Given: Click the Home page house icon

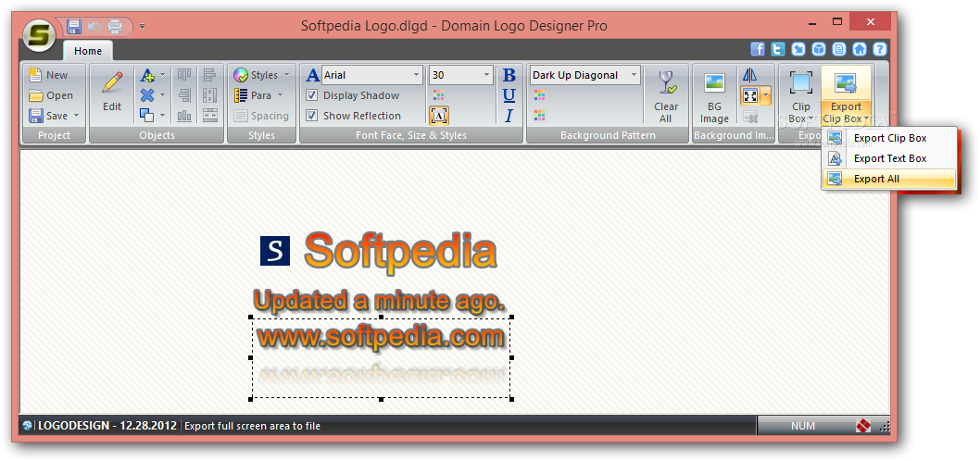Looking at the screenshot, I should (x=860, y=49).
